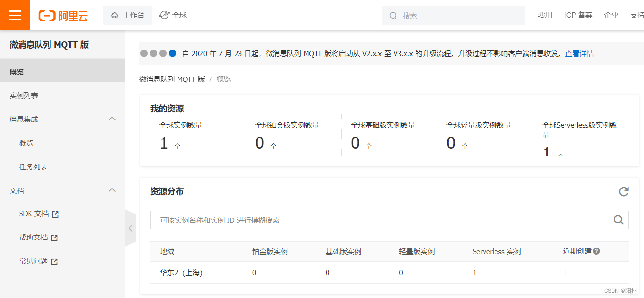Open the 常见问题 link
The width and height of the screenshot is (644, 298).
click(33, 261)
